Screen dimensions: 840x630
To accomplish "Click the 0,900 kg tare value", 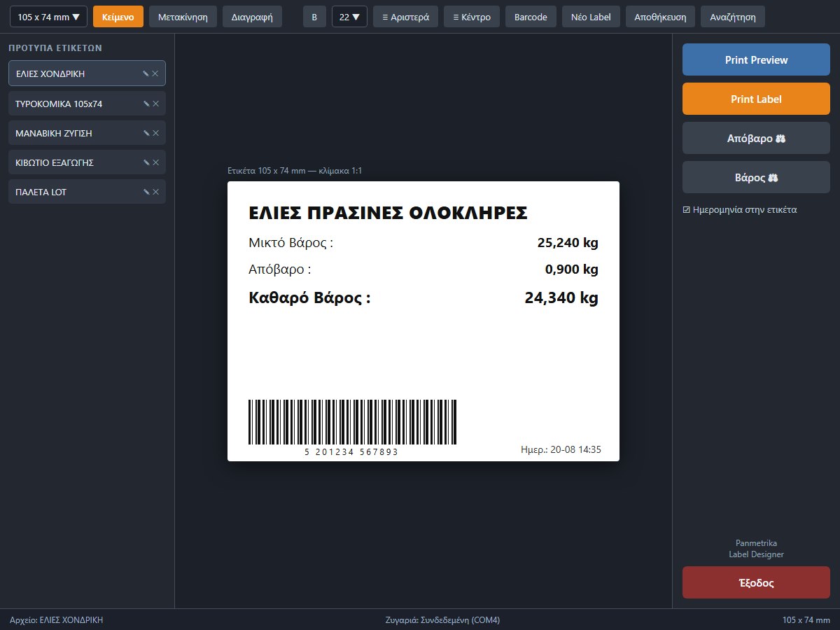I will coord(571,269).
